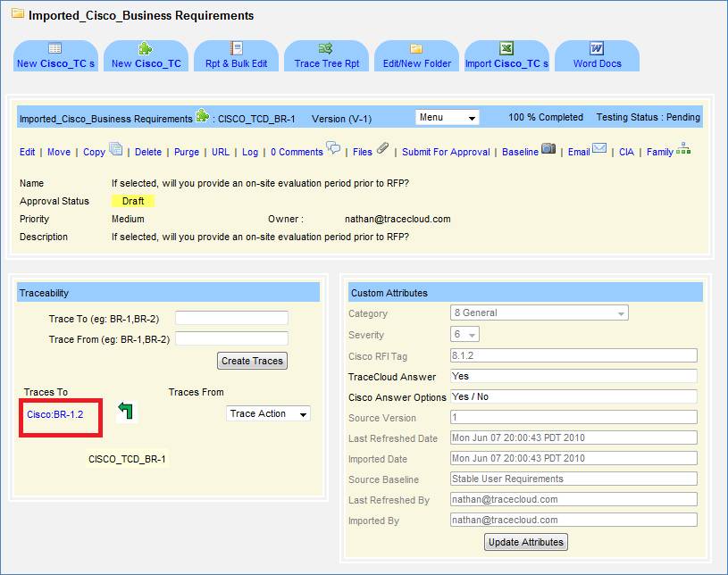Image resolution: width=728 pixels, height=575 pixels.
Task: Click the 100 % Completed text
Action: coord(546,117)
